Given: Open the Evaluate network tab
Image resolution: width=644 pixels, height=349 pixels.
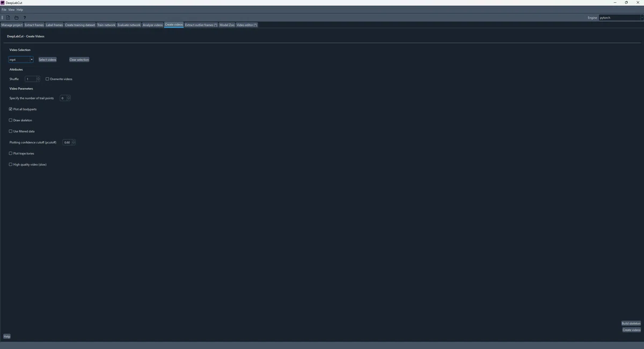Looking at the screenshot, I should coord(129,25).
